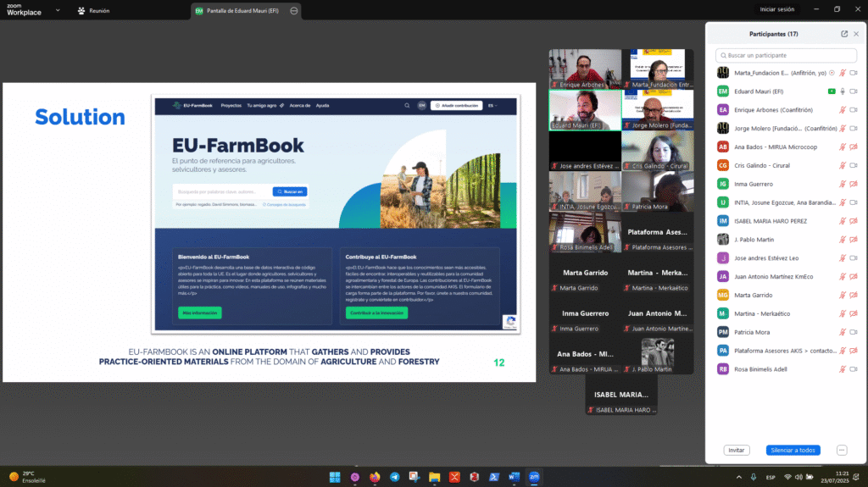Image resolution: width=868 pixels, height=487 pixels.
Task: Click camera icon for Plataforma Asesores AKIS
Action: (854, 351)
